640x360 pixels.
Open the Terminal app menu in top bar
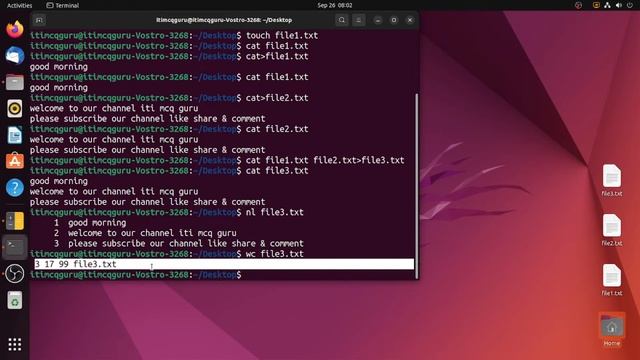tap(62, 5)
